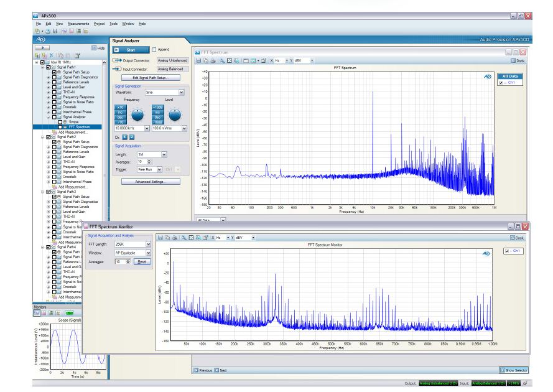
Task: Zoom magnifier icon in FFT Spectrum toolbar
Action: pyautogui.click(x=222, y=61)
